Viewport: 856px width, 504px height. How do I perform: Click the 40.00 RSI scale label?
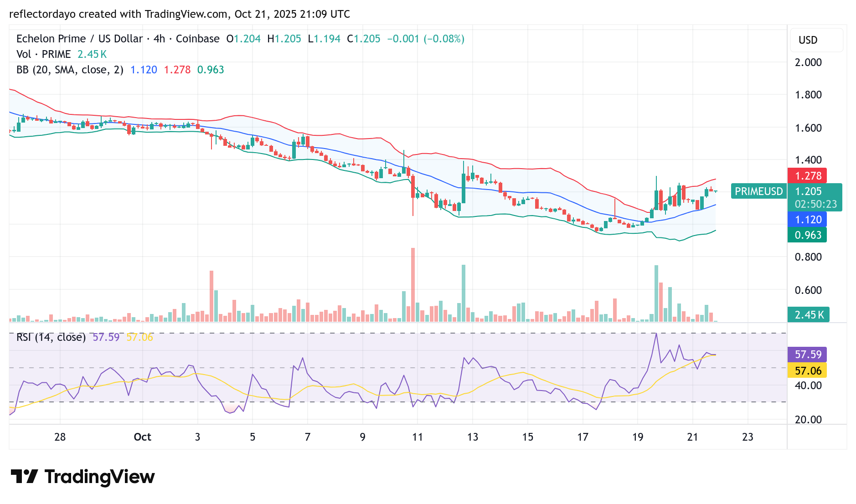[808, 386]
